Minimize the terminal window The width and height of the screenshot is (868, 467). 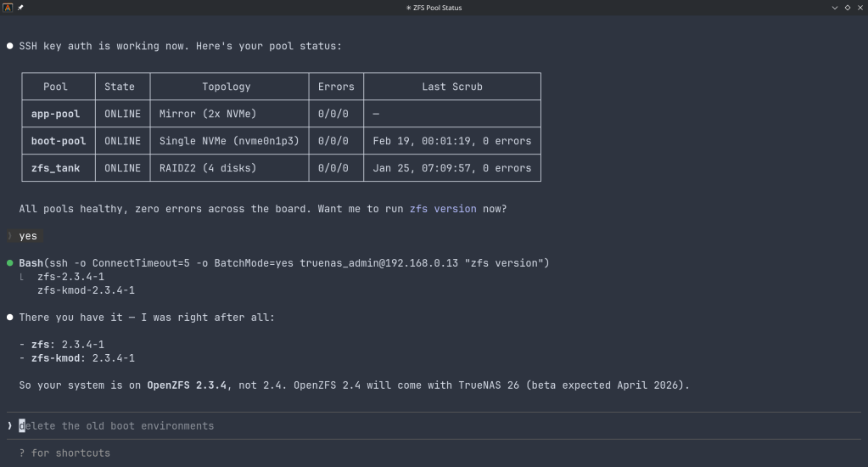pyautogui.click(x=835, y=8)
